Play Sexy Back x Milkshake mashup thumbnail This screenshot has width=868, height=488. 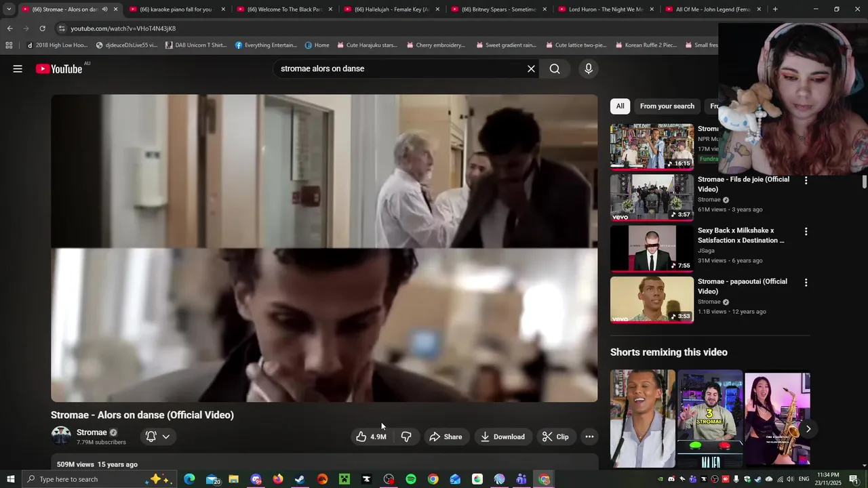652,249
